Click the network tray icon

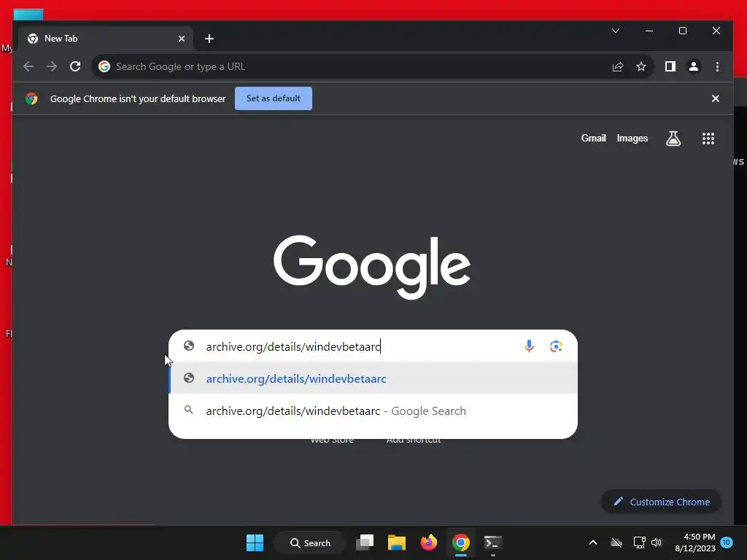(639, 542)
